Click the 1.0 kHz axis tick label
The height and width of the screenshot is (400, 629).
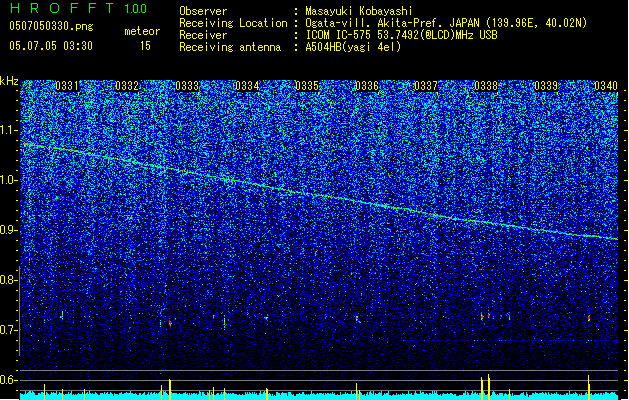pyautogui.click(x=9, y=180)
